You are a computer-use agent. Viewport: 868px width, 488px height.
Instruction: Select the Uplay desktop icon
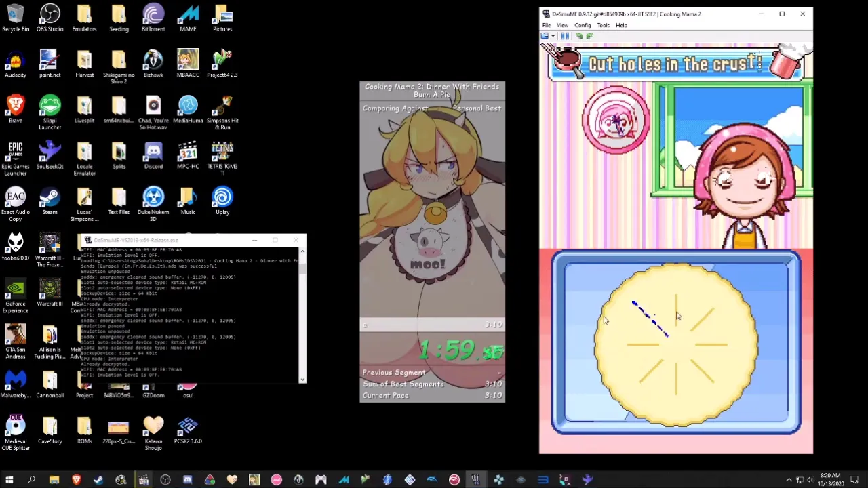[x=222, y=201]
